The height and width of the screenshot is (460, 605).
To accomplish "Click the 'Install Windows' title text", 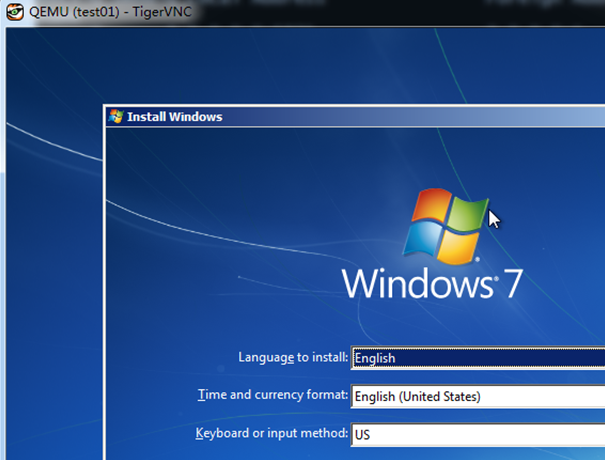I will pos(175,117).
